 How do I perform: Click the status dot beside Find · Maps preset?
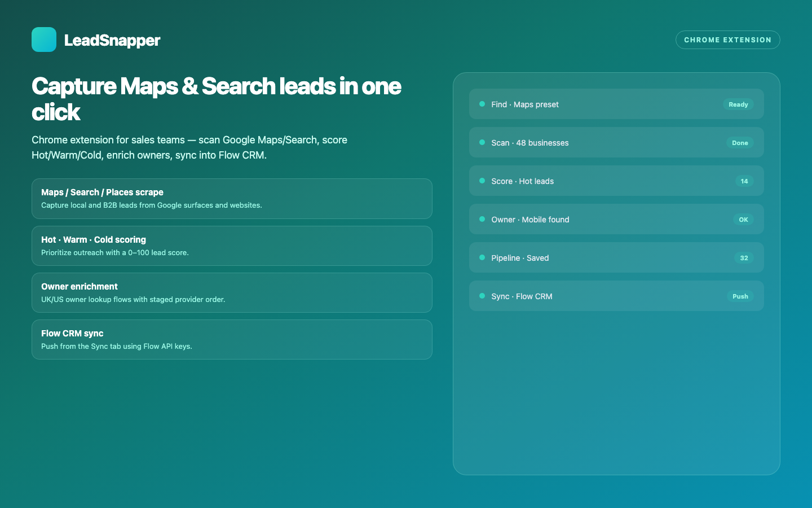click(x=482, y=104)
